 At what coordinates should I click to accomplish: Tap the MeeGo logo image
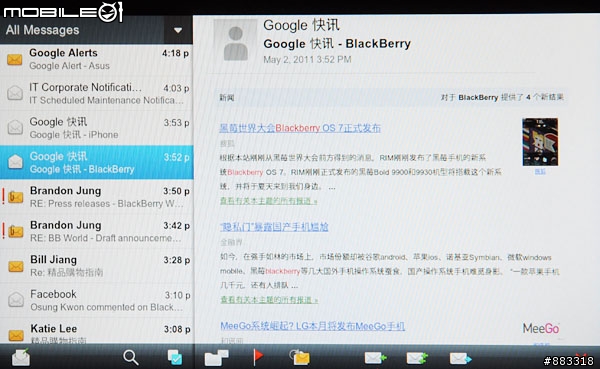coord(541,328)
